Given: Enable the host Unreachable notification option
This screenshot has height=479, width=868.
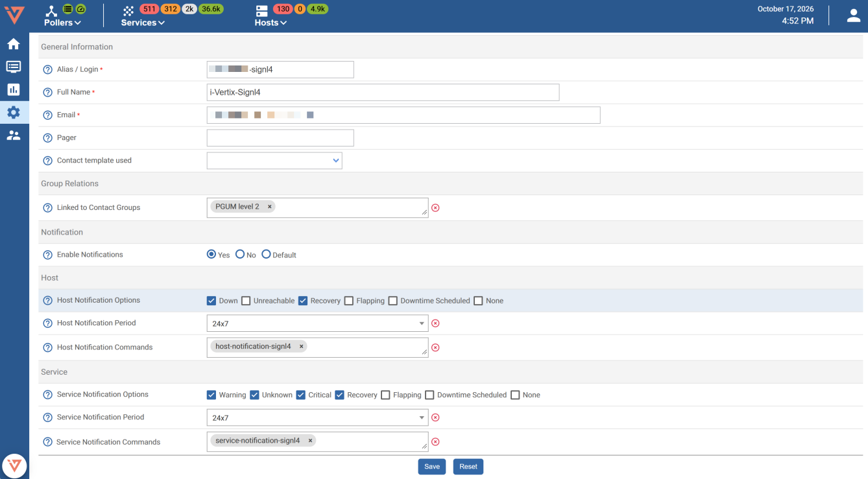Looking at the screenshot, I should point(246,301).
